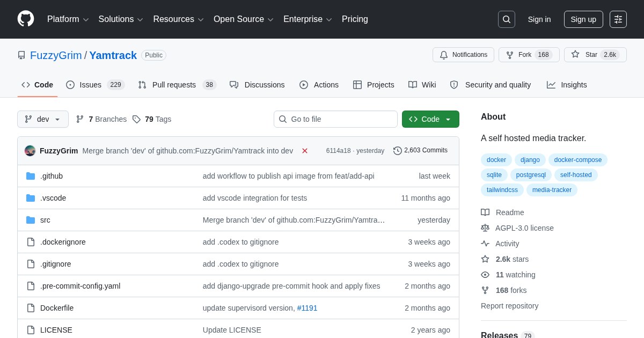Click the branch icon beside 7 Branches

80,119
